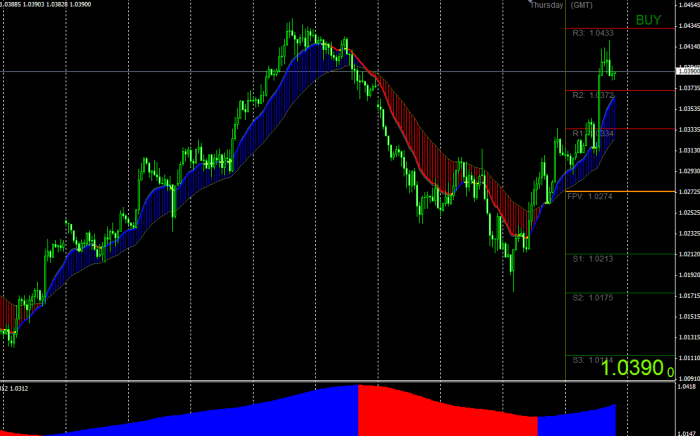Click the Thursday day label
Viewport: 700px width, 436px height.
coord(546,5)
